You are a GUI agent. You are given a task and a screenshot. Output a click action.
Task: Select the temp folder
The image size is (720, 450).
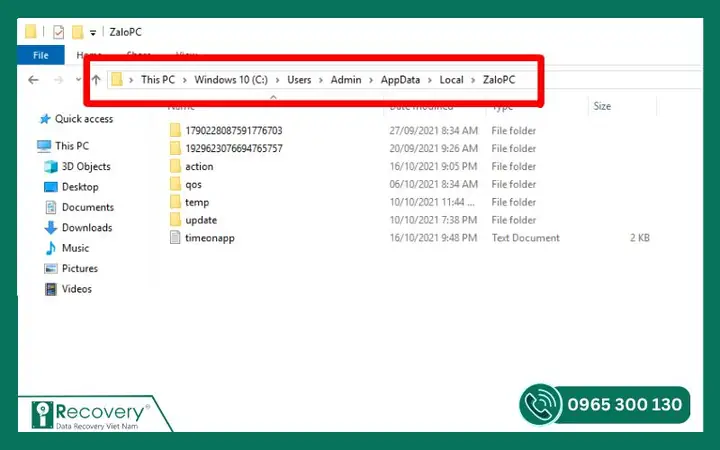[197, 202]
